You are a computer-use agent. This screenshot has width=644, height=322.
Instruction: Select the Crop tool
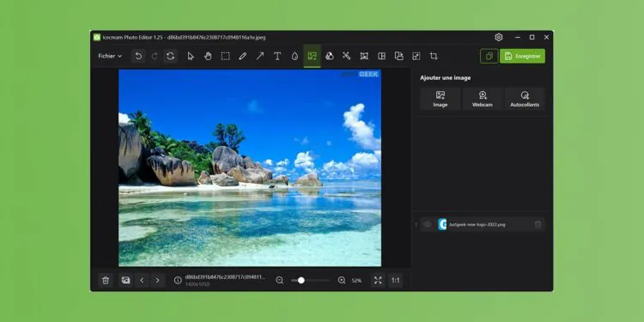tap(434, 57)
